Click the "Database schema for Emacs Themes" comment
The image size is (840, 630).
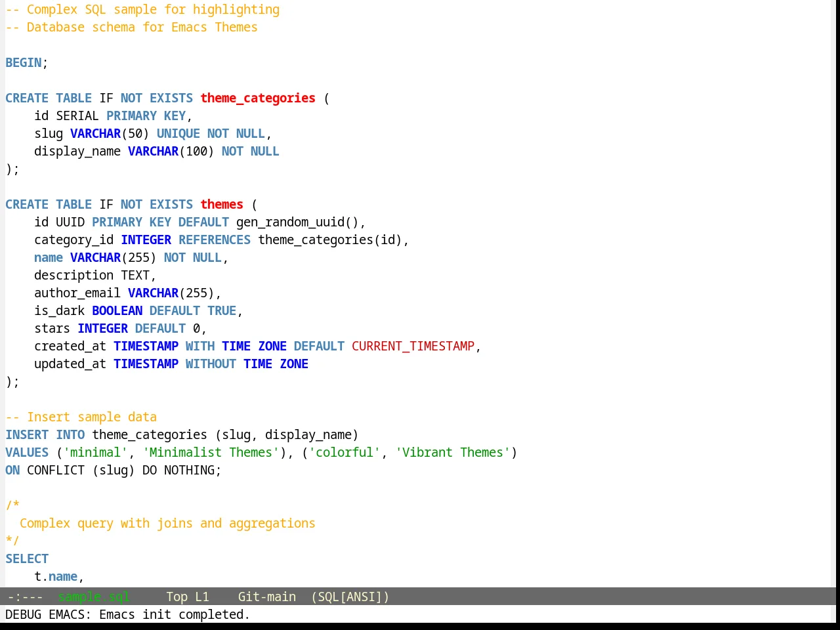point(131,27)
